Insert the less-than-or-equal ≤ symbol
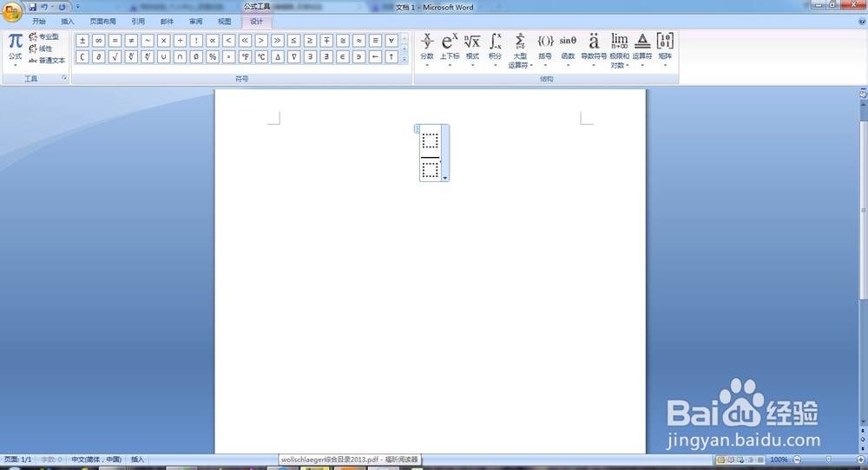Viewport: 868px width, 470px height. [x=294, y=41]
